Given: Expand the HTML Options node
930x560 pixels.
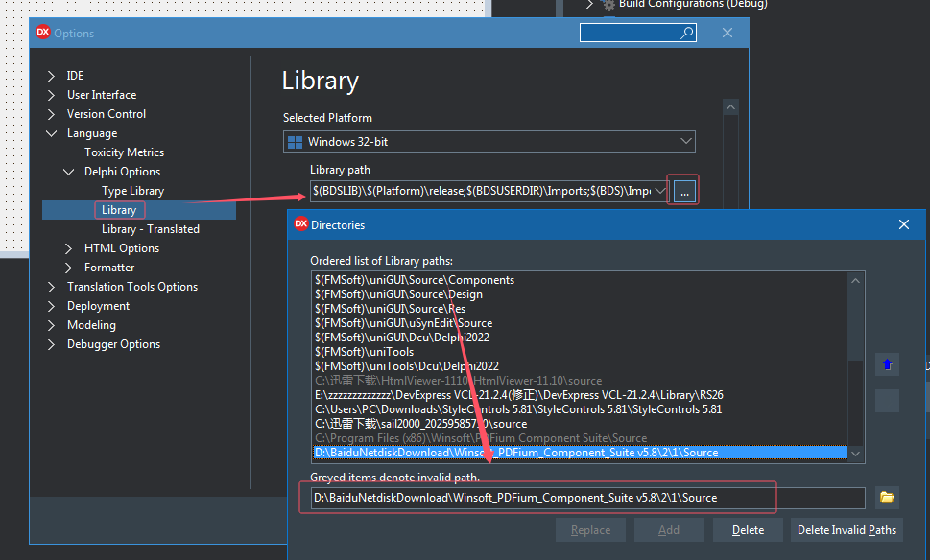Looking at the screenshot, I should [x=68, y=248].
